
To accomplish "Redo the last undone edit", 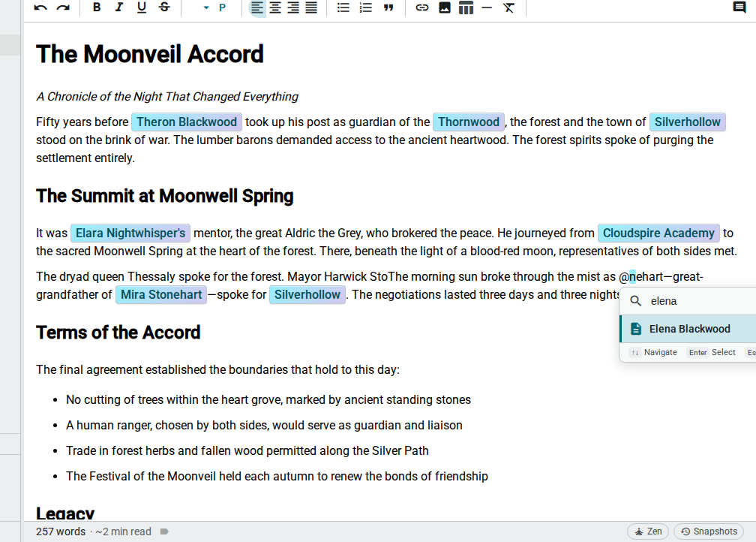I will click(x=63, y=8).
